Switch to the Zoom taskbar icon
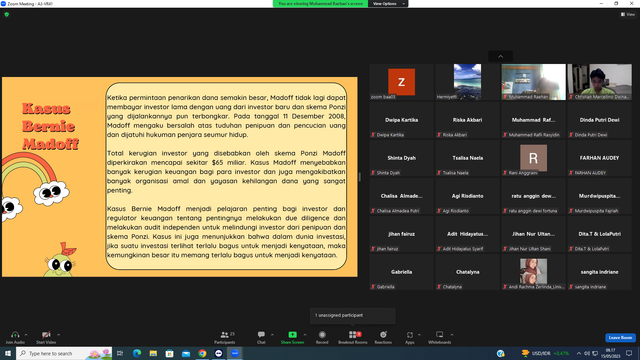The image size is (640, 360). [235, 353]
